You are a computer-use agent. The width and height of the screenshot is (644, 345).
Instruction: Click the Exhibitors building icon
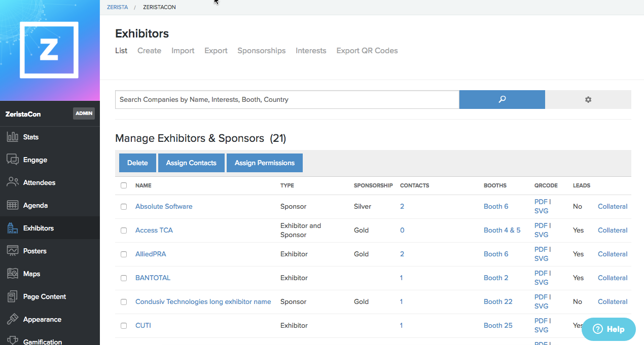(12, 228)
